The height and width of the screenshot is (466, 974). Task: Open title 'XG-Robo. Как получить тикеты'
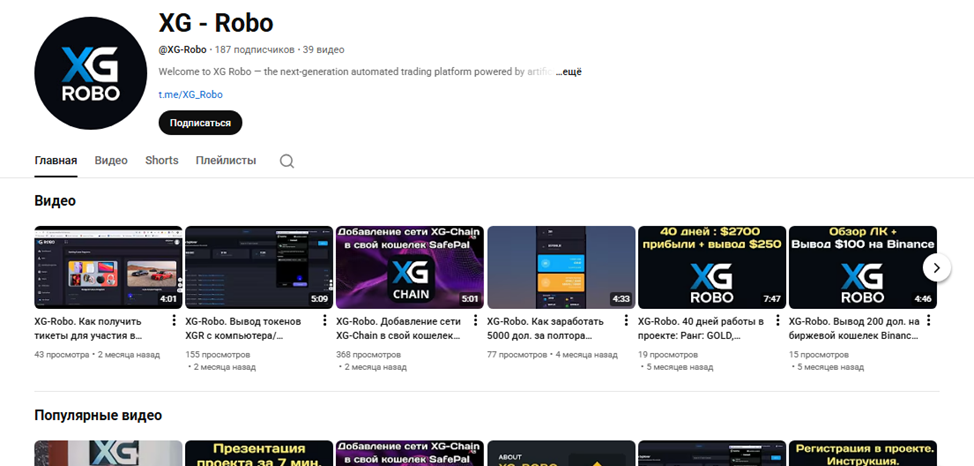[88, 329]
